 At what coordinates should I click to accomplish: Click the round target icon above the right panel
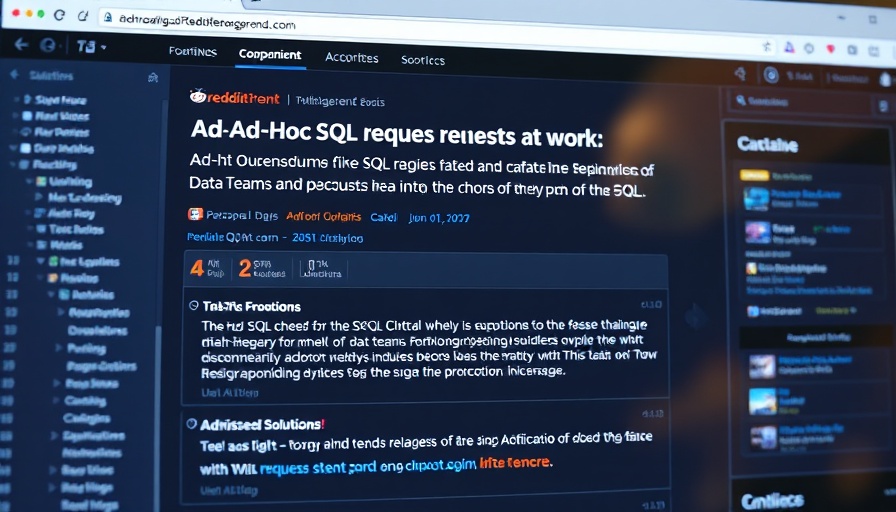[x=771, y=75]
